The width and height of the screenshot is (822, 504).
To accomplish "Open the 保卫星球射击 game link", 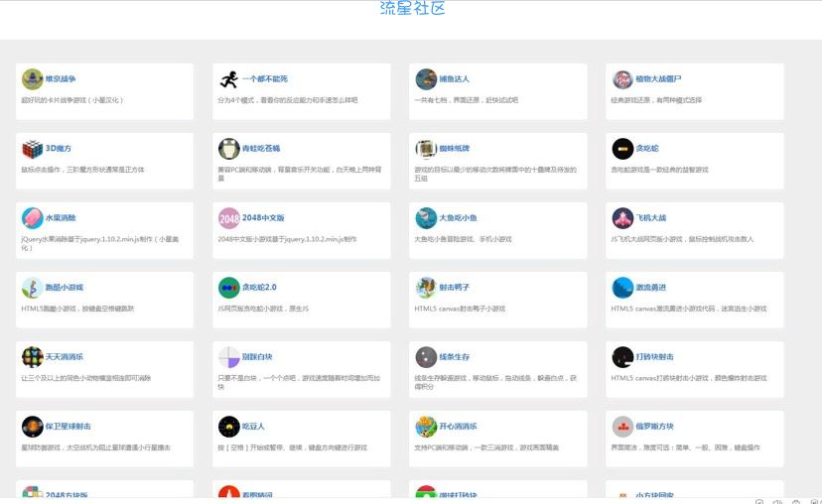I will [68, 427].
